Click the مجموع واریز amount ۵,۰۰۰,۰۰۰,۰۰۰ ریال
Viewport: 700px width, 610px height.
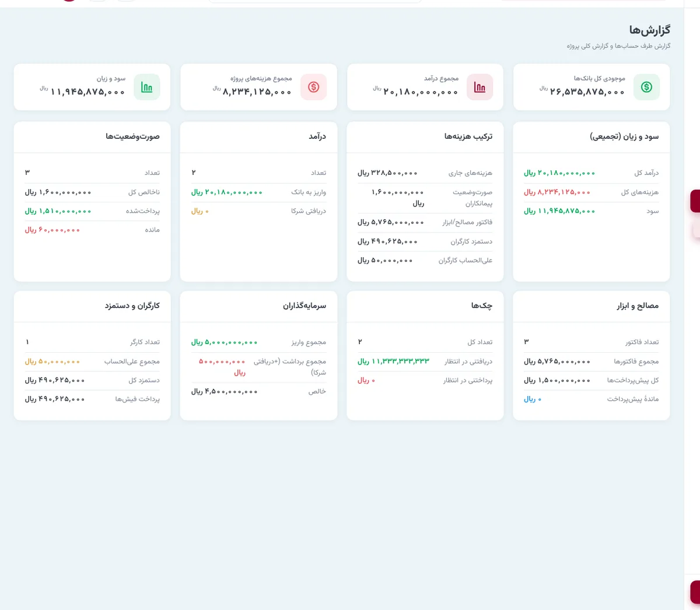pos(225,342)
